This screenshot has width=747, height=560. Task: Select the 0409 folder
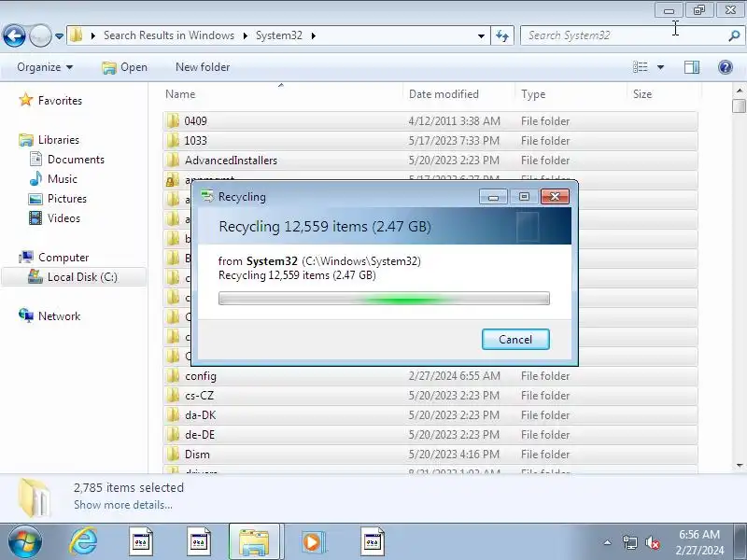(x=430, y=121)
